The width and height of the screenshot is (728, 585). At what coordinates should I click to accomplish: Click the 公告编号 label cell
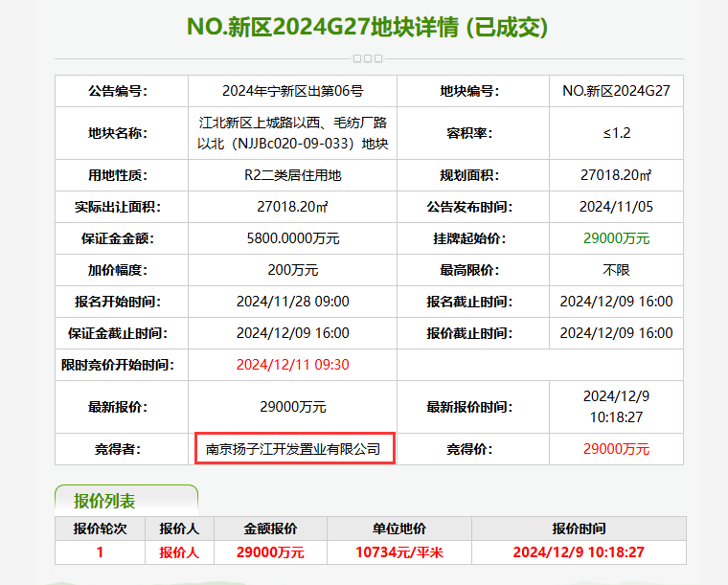[x=122, y=91]
